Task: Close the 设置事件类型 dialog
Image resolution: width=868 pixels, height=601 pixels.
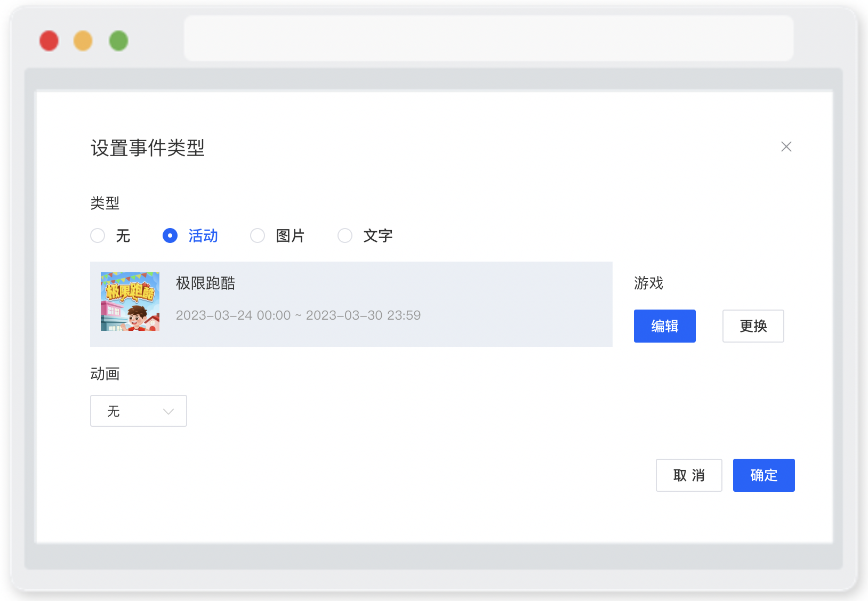Action: click(x=786, y=147)
